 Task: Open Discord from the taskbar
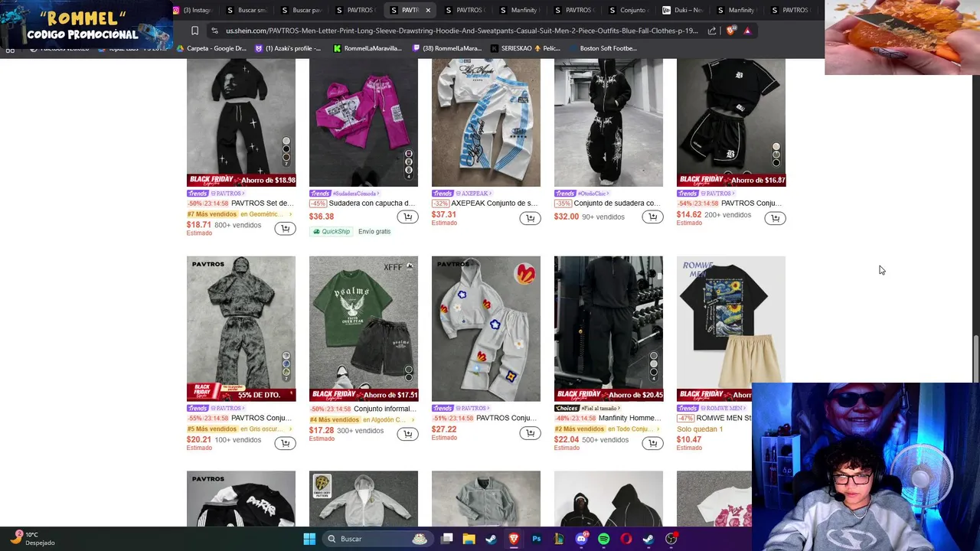tap(582, 539)
